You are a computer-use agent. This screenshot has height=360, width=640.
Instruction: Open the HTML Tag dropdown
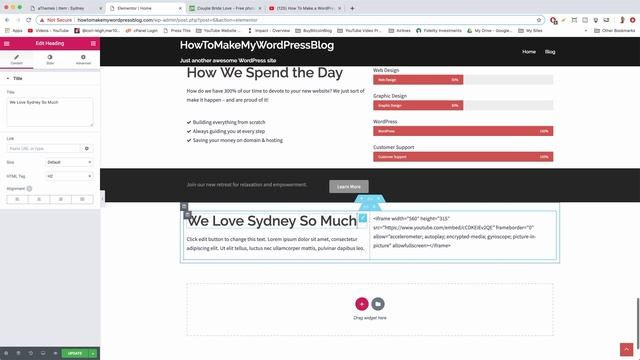point(69,176)
